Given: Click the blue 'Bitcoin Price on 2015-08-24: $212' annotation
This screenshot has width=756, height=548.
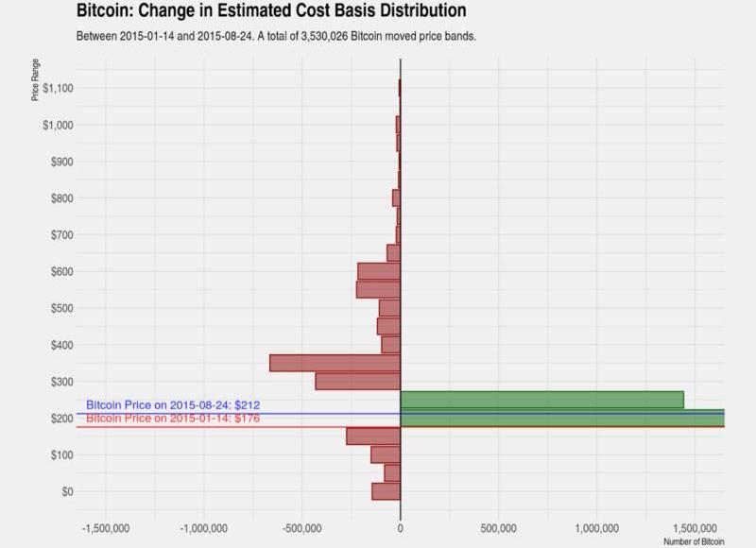Looking at the screenshot, I should click(x=173, y=405).
